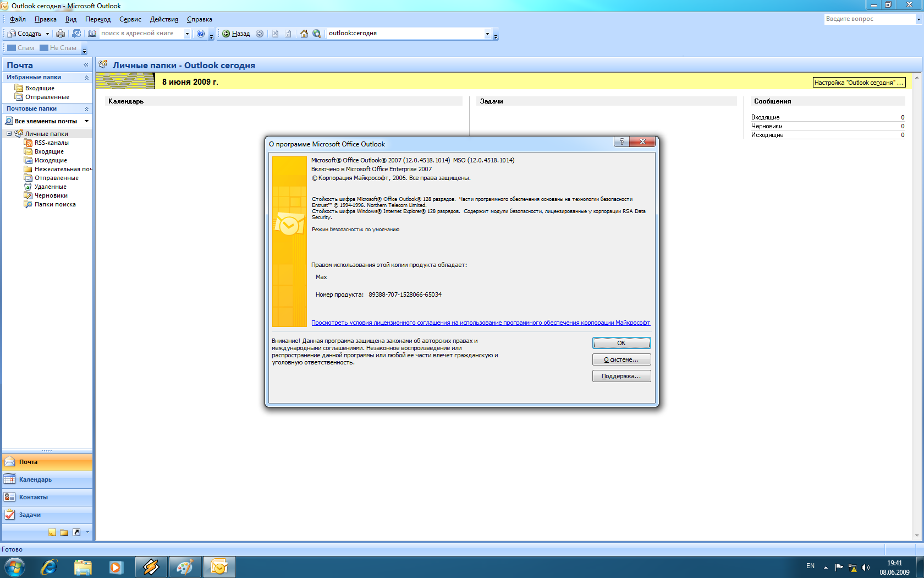
Task: Click OK in the About dialog
Action: click(621, 343)
